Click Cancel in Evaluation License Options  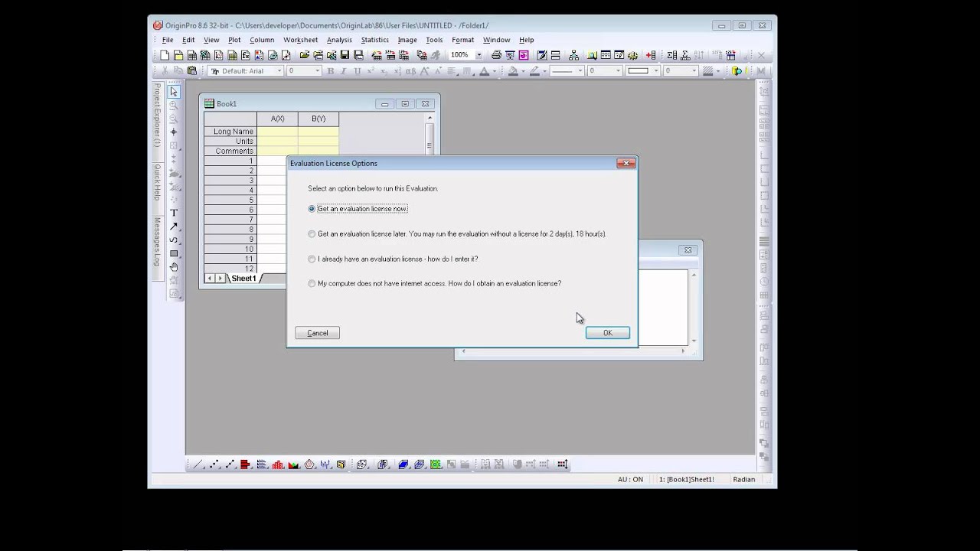pos(318,333)
